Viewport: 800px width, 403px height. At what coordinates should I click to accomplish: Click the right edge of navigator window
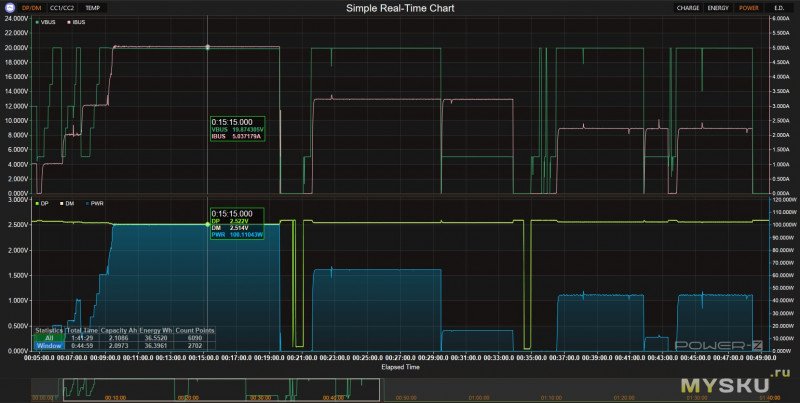(x=380, y=390)
